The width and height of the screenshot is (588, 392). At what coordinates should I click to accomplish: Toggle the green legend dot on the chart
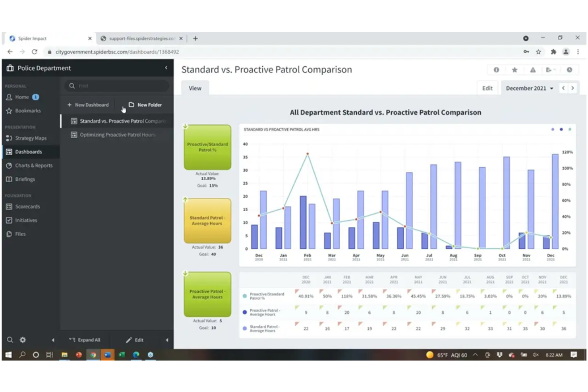(x=570, y=129)
